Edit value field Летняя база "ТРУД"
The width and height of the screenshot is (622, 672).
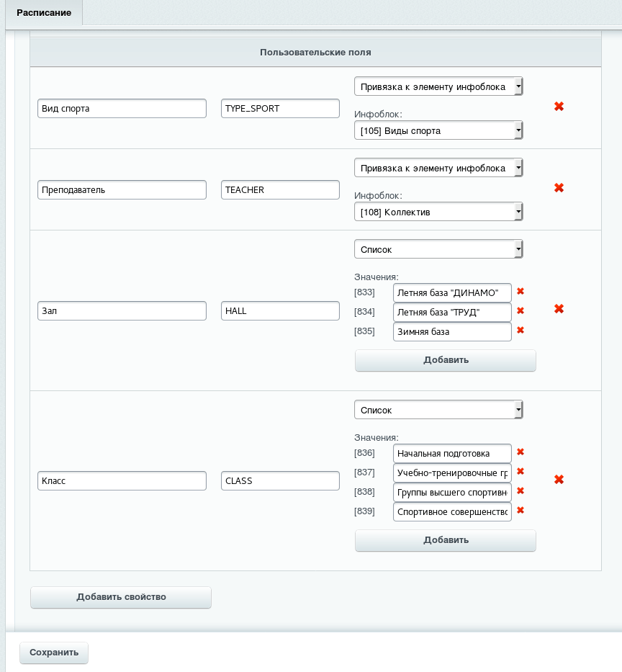[452, 313]
